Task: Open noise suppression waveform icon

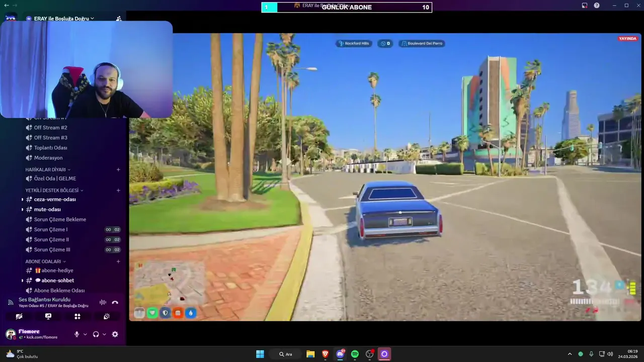Action: point(103,302)
